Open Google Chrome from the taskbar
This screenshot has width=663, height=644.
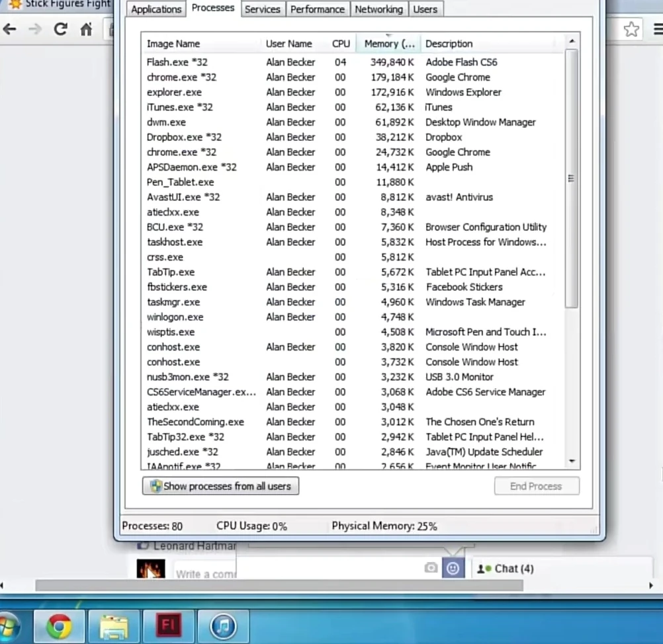tap(59, 626)
